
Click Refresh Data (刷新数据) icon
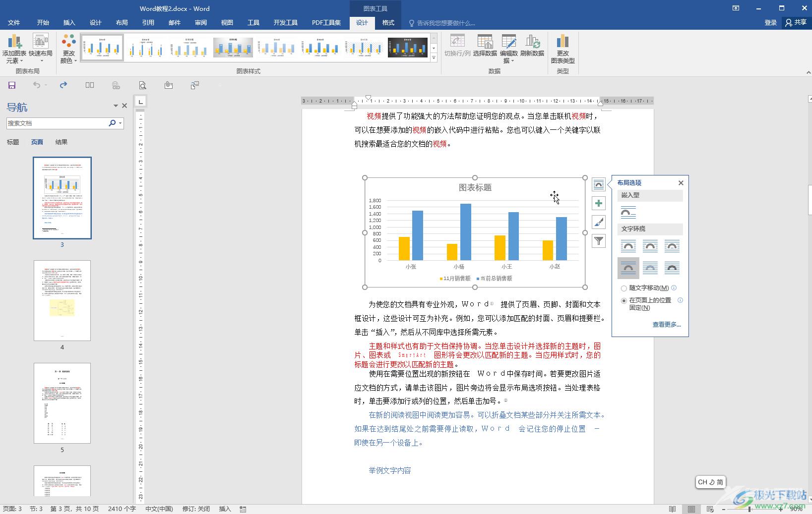[x=532, y=45]
